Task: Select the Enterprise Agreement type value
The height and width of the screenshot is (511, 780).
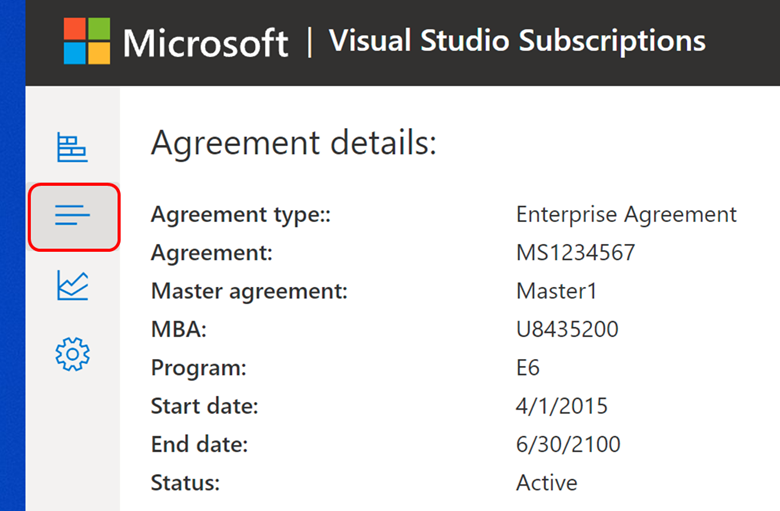Action: pos(626,214)
